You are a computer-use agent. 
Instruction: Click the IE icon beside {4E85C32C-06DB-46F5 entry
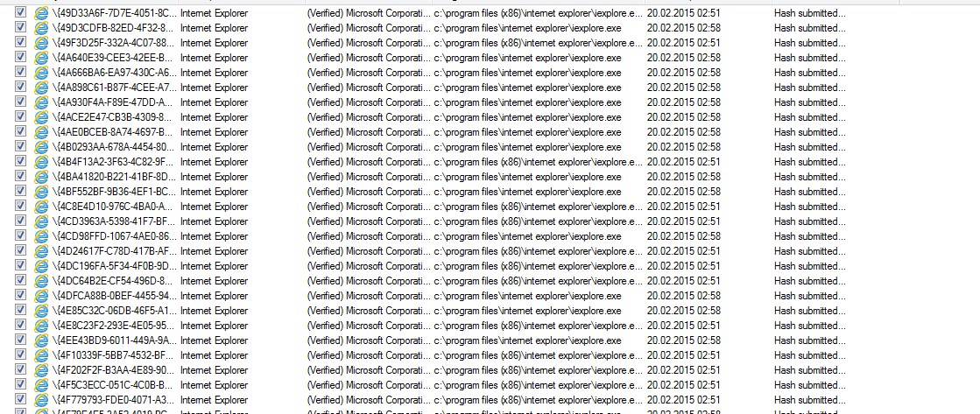tap(41, 311)
